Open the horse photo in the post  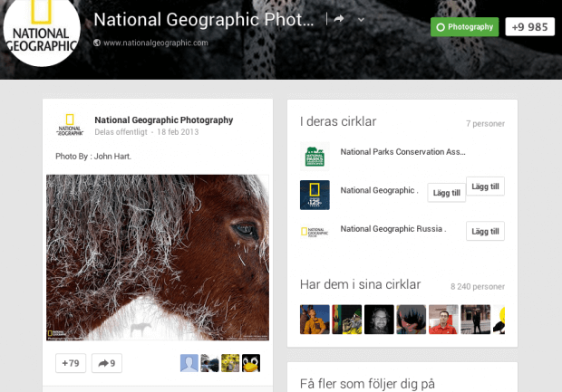point(158,257)
